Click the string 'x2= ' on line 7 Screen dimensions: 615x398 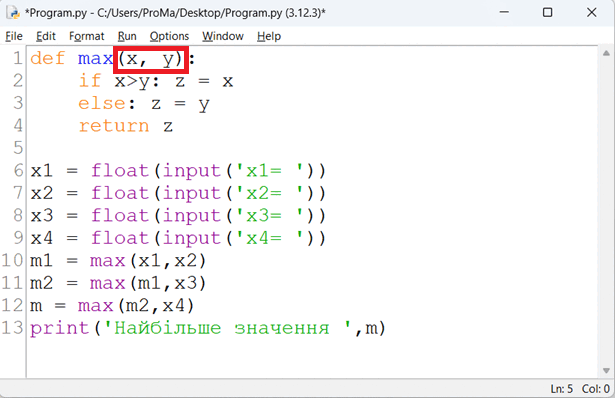click(x=270, y=193)
